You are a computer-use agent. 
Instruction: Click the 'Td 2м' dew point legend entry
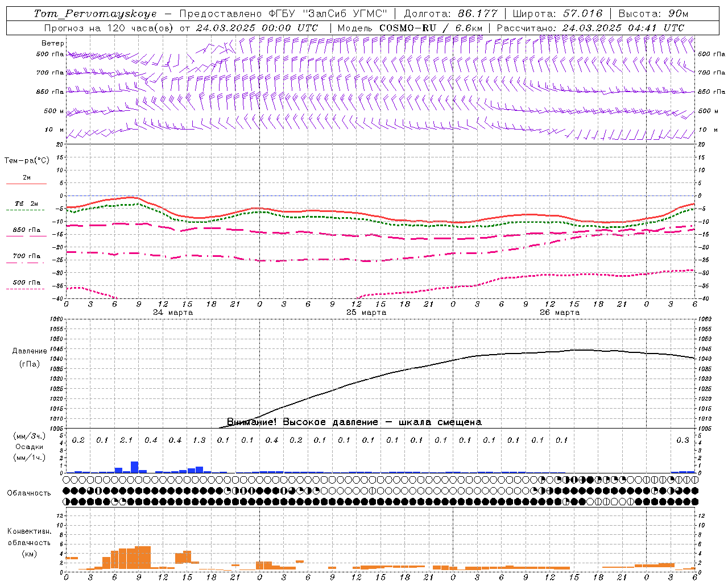[26, 203]
